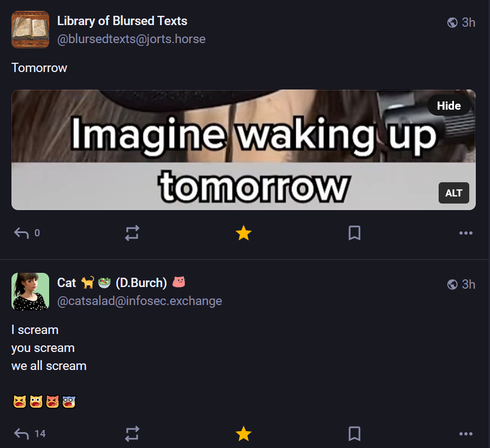Open Cat's profile picture

tap(30, 291)
